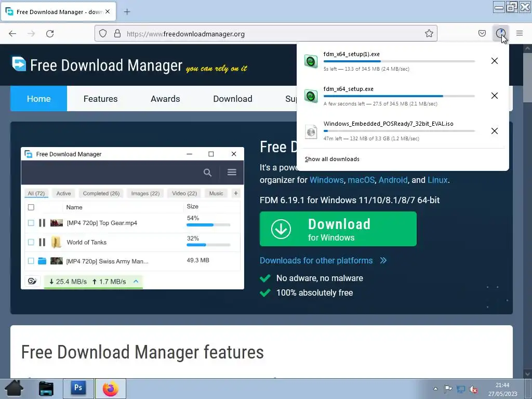
Task: Select the Music filter tab
Action: pyautogui.click(x=216, y=193)
